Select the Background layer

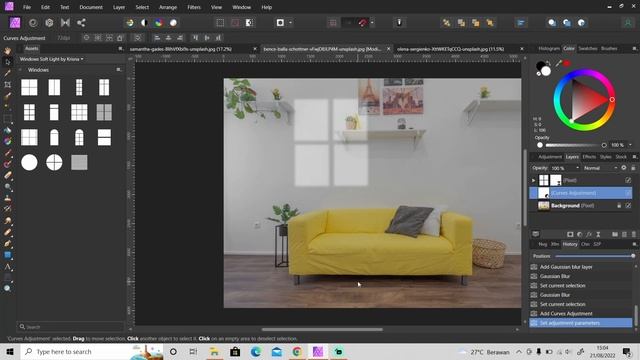[581, 205]
